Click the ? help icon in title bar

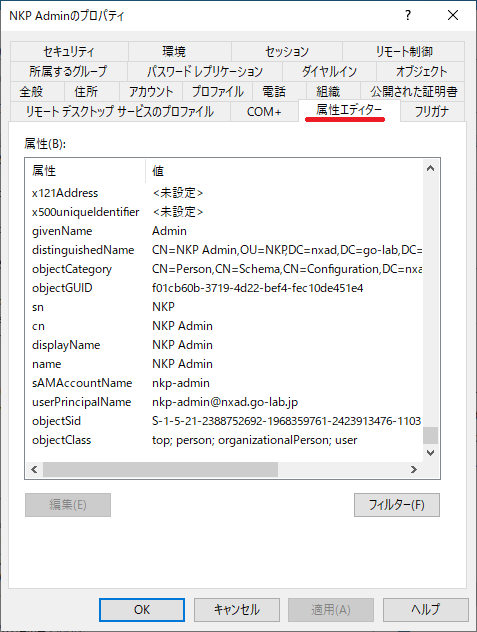408,15
